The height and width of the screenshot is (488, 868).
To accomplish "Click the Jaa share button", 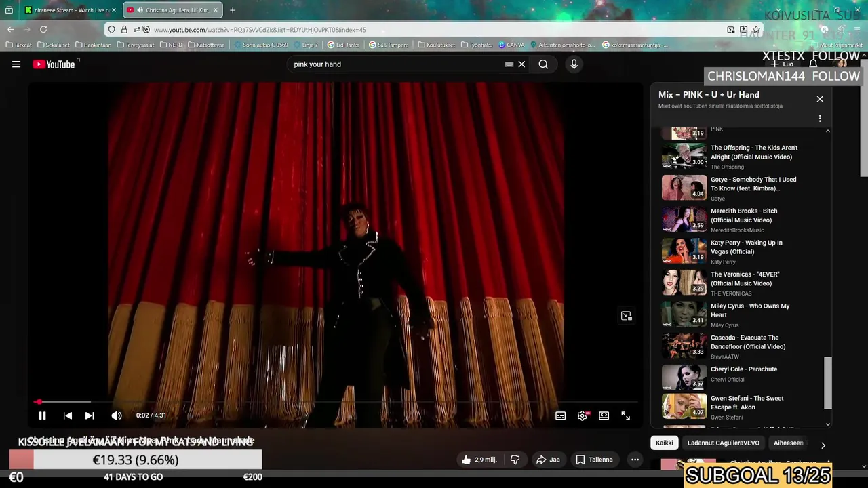I will [548, 460].
